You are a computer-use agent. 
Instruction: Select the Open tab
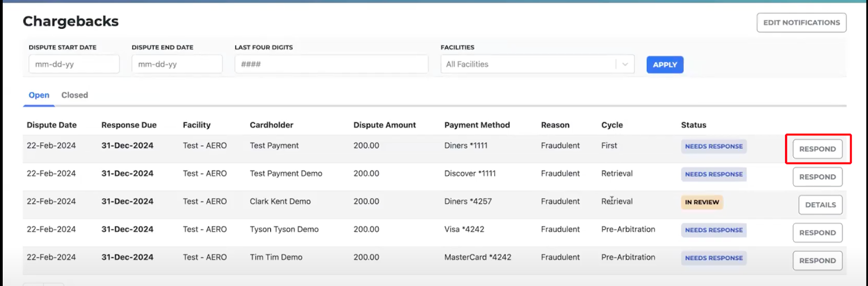[39, 95]
